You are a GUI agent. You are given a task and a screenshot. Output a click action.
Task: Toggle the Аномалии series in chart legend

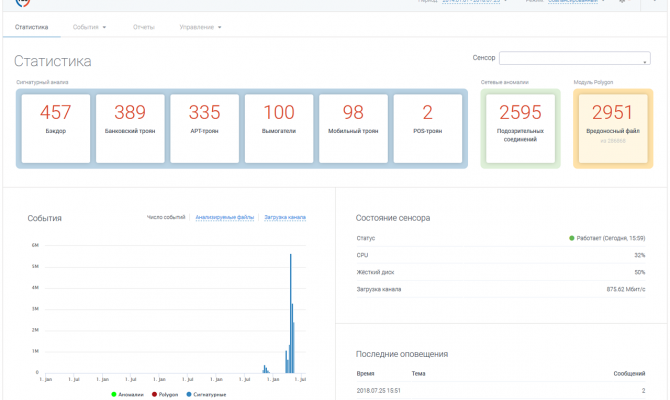pos(126,394)
